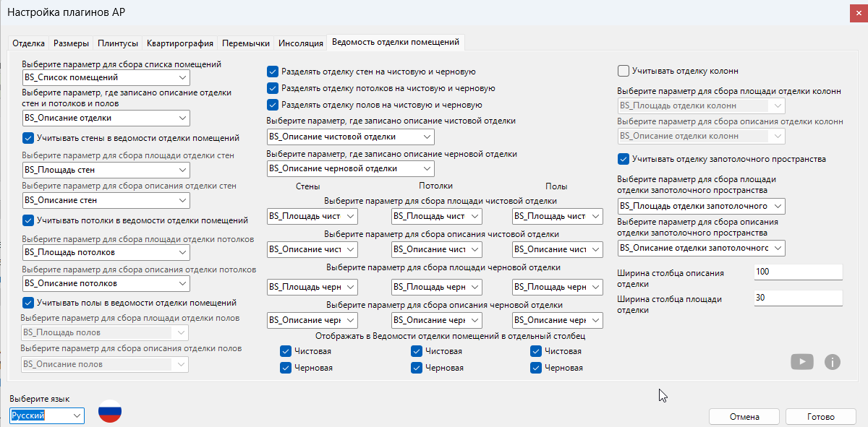Open the BS_Описание отделки dropdown
Image resolution: width=868 pixels, height=427 pixels.
pyautogui.click(x=106, y=118)
